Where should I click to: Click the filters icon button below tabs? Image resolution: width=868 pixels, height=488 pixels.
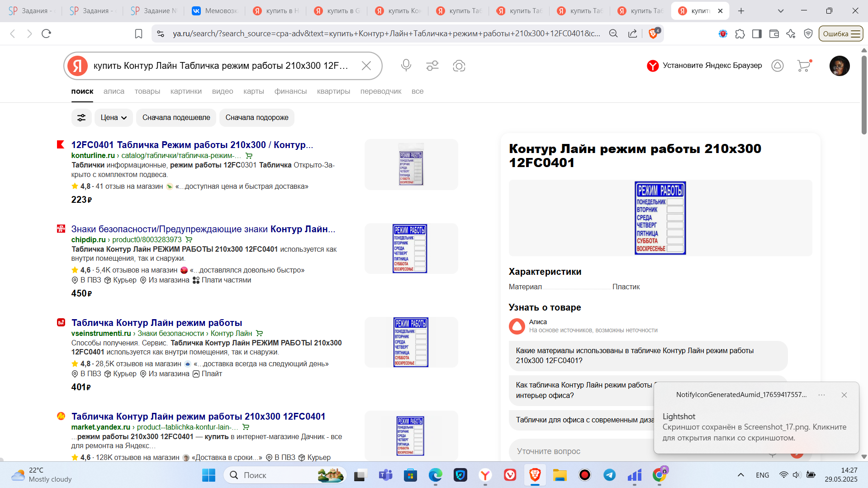point(81,118)
